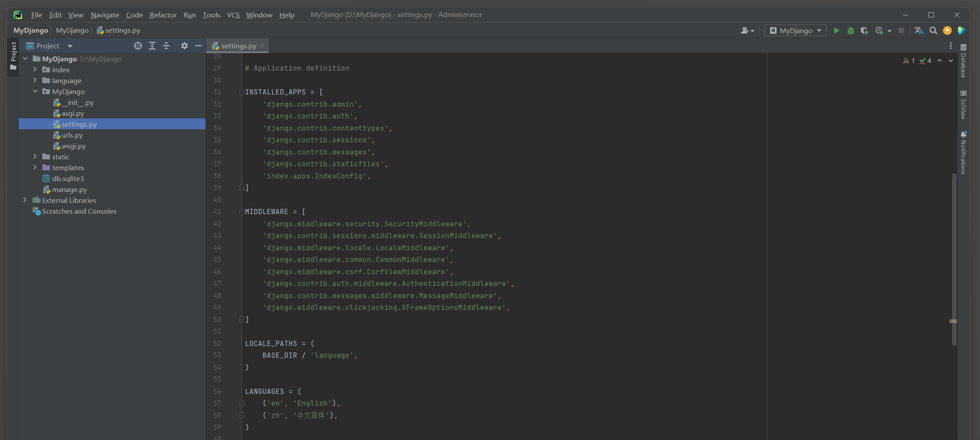Click the Profile run clock icon
This screenshot has height=440, width=980.
pos(879,30)
